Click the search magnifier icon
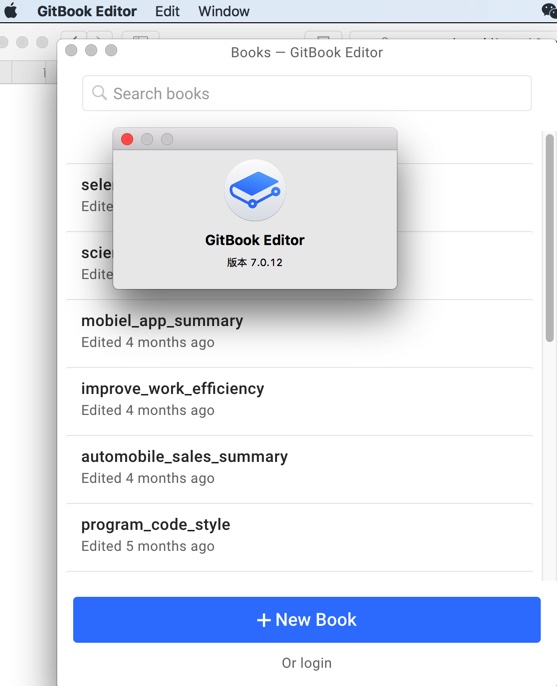Image resolution: width=557 pixels, height=686 pixels. [99, 93]
